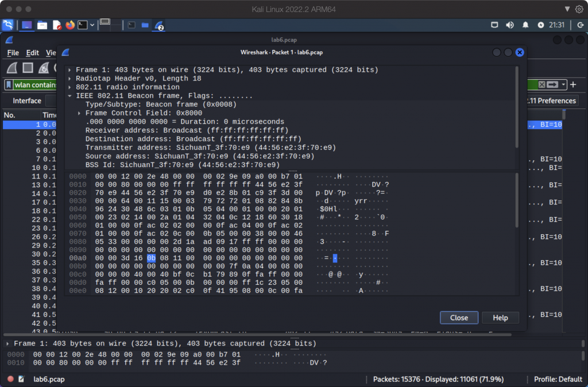Select BSS Id SichuanT row
This screenshot has width=588, height=387.
(182, 165)
